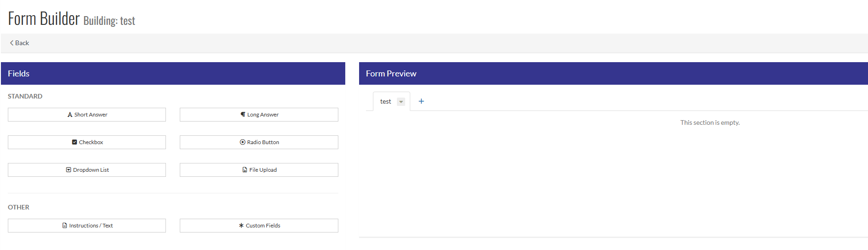This screenshot has width=868, height=250.
Task: Click the 'OTHER' group label
Action: click(x=18, y=207)
